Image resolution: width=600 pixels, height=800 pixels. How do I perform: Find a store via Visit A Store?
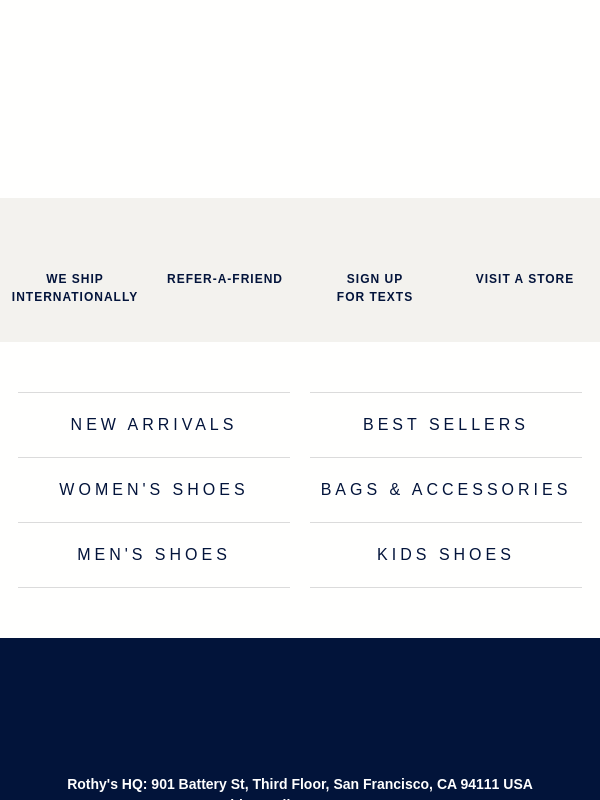(x=525, y=279)
